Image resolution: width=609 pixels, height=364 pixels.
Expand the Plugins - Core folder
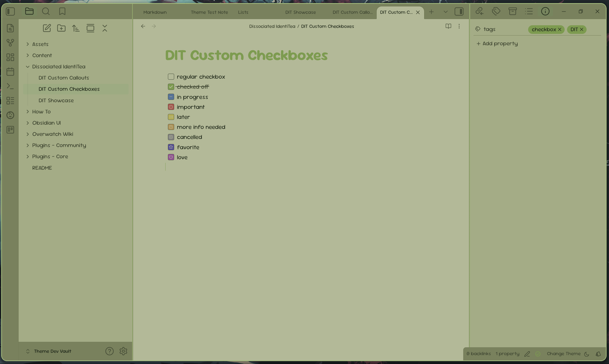(27, 156)
